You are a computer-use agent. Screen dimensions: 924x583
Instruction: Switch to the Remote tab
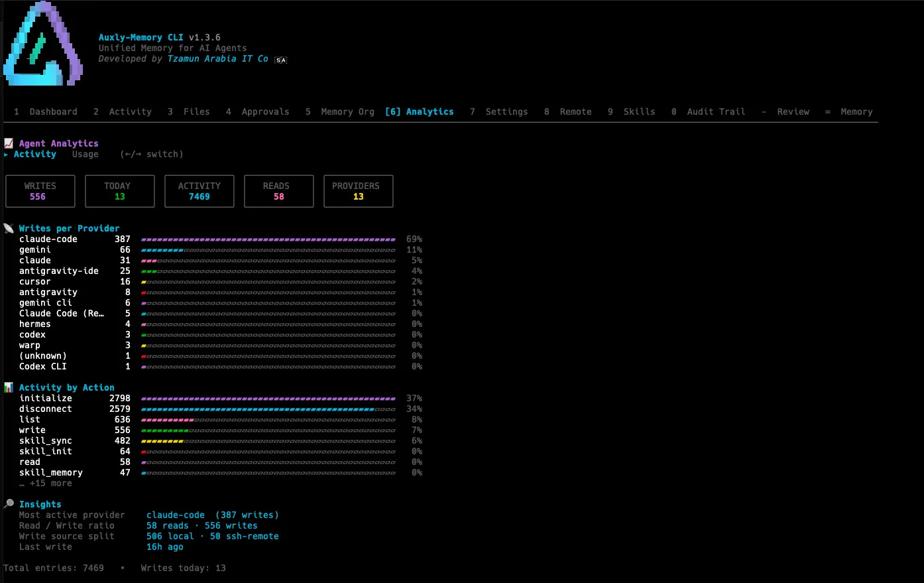(568, 111)
